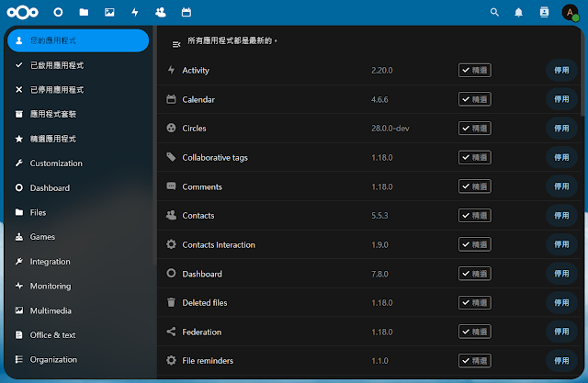
Task: Click the app list vertical scrollbar
Action: pyautogui.click(x=582, y=73)
